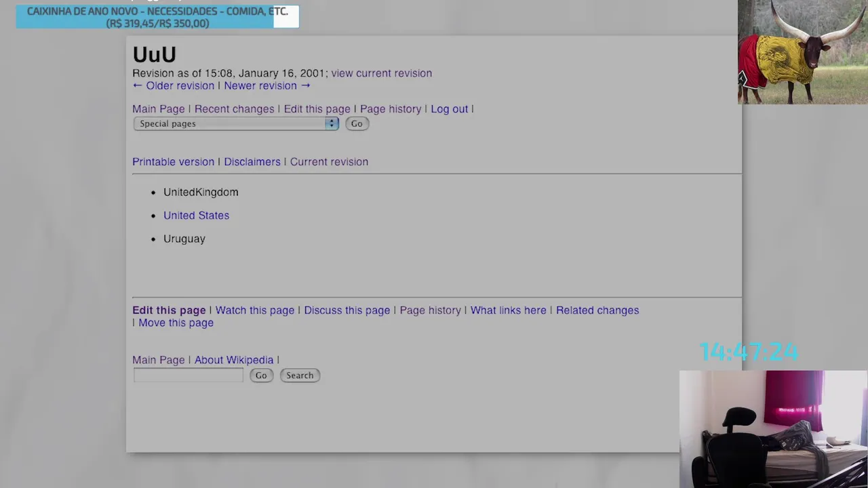Click the UuU page title

[x=154, y=54]
